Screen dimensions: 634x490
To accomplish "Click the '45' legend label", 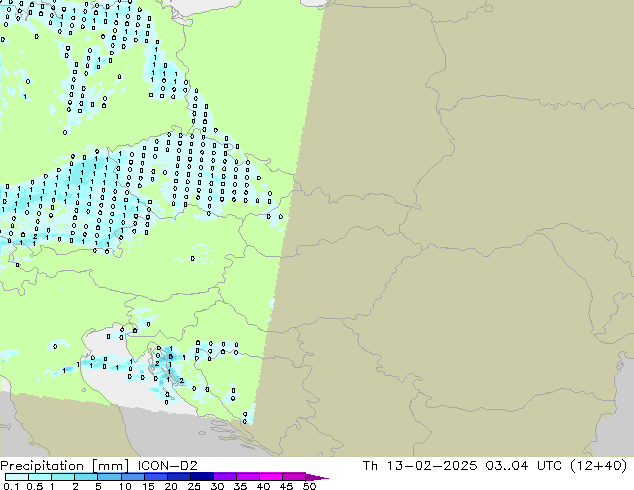I will point(286,486).
